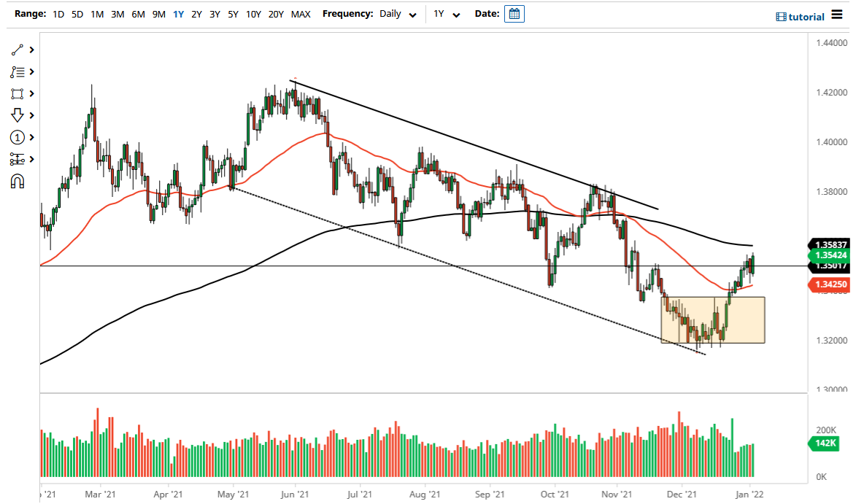This screenshot has width=856, height=504.
Task: Click the list-style drawing tool icon
Action: pos(16,71)
